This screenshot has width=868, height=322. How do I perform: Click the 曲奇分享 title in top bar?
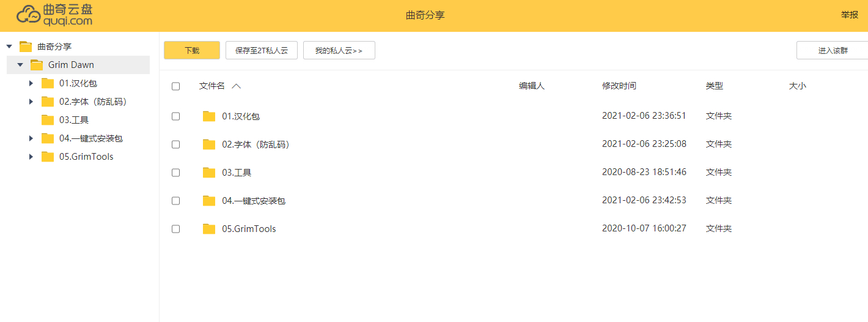pos(425,15)
